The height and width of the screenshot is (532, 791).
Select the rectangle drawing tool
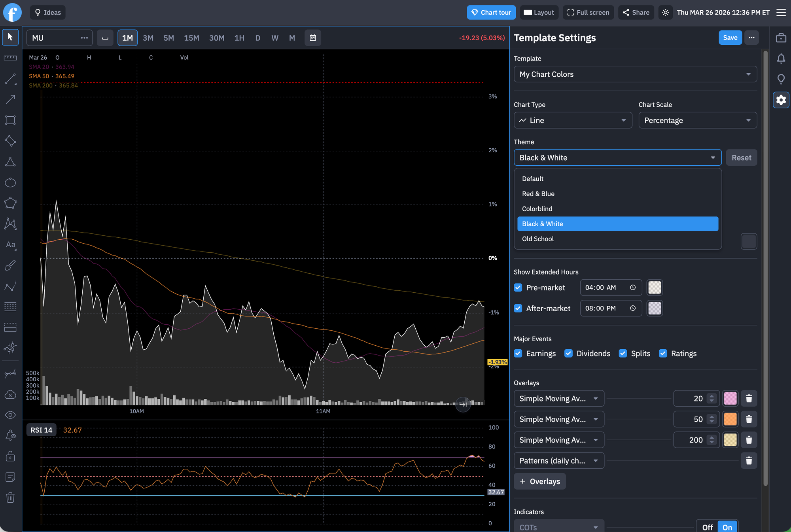10,120
